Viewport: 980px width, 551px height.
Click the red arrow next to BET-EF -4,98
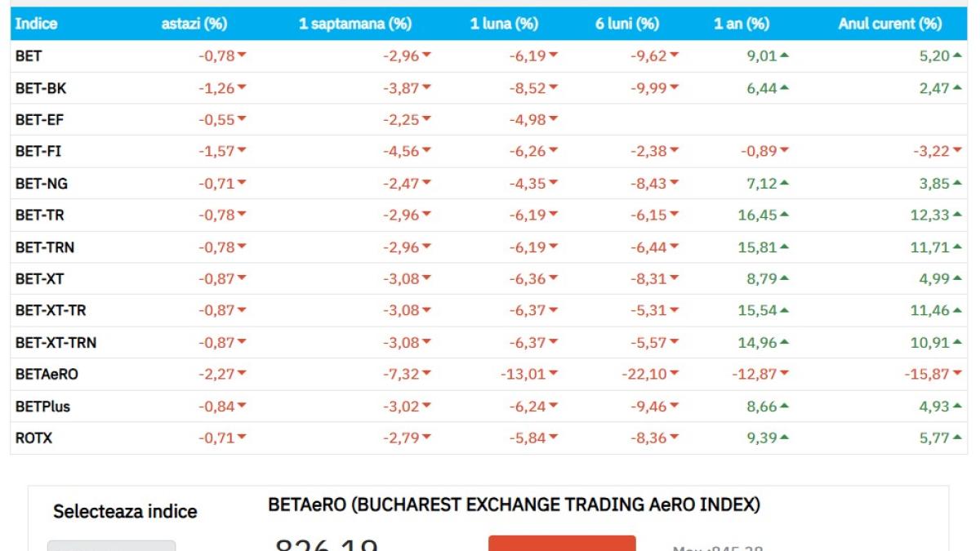(x=553, y=120)
